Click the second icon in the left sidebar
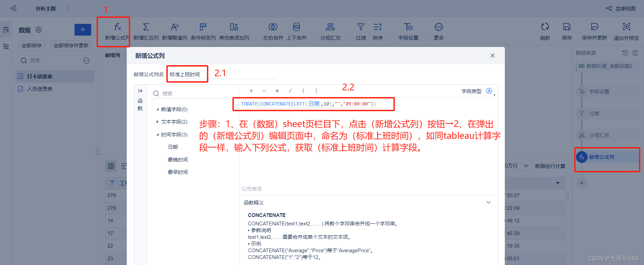Viewport: 644px width, 265px height. (6, 47)
